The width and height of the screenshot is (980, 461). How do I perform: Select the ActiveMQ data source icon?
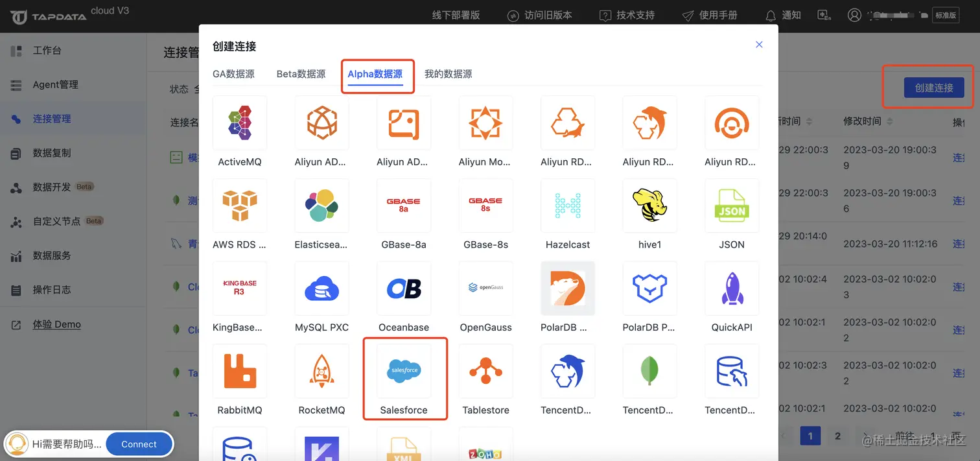pos(240,123)
